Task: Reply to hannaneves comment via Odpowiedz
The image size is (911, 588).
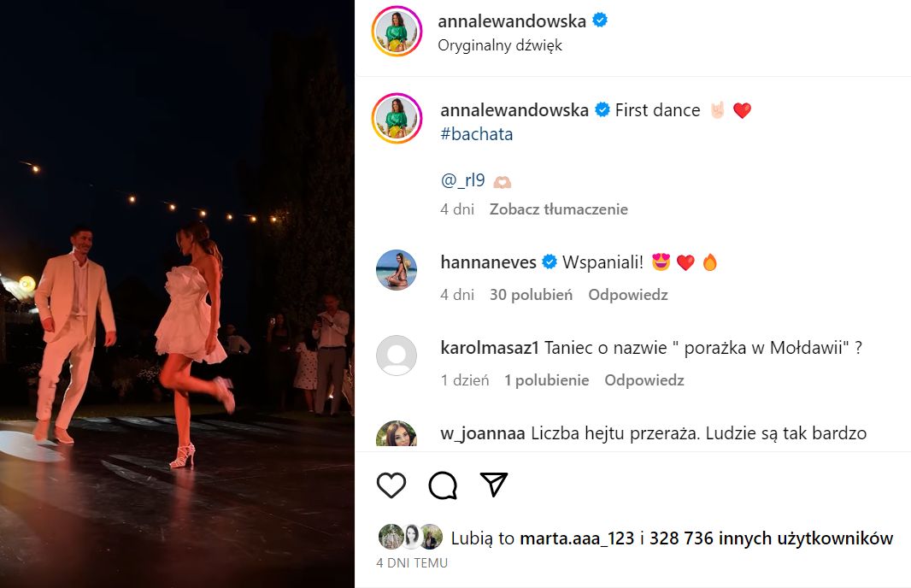Action: point(628,295)
